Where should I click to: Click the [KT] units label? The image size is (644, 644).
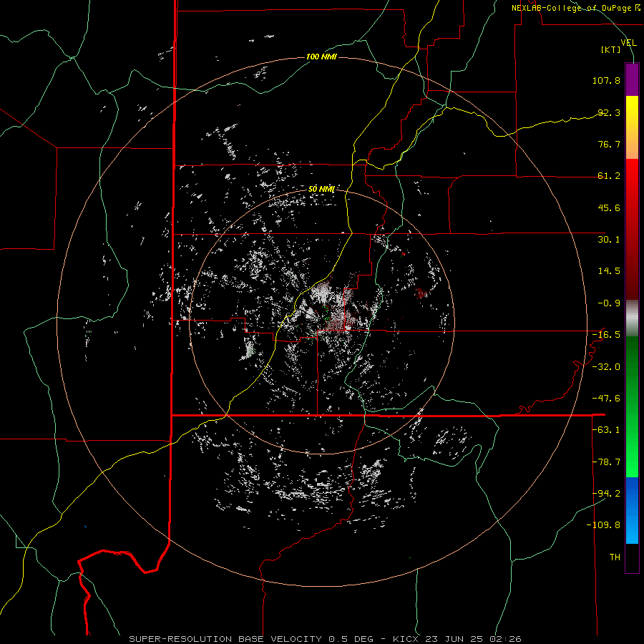tap(611, 49)
